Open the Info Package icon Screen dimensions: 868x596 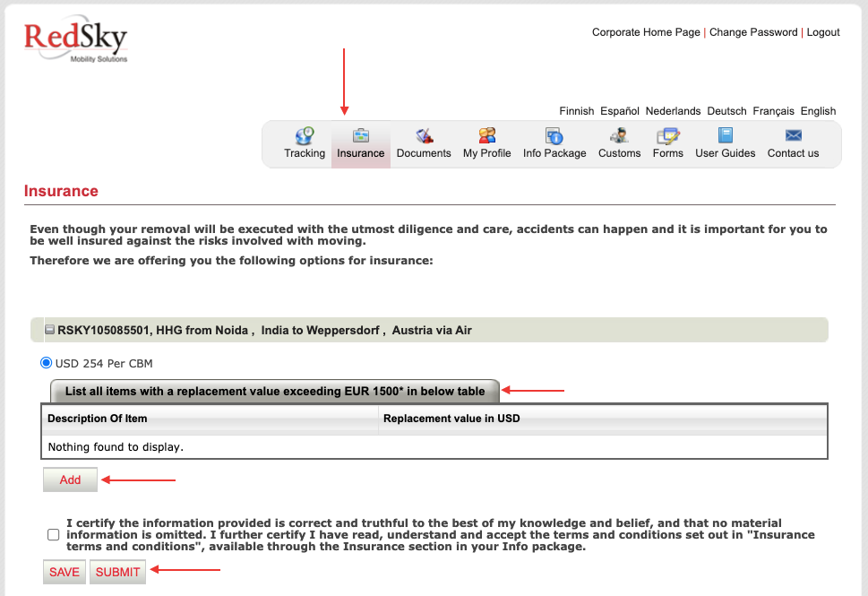[x=554, y=135]
